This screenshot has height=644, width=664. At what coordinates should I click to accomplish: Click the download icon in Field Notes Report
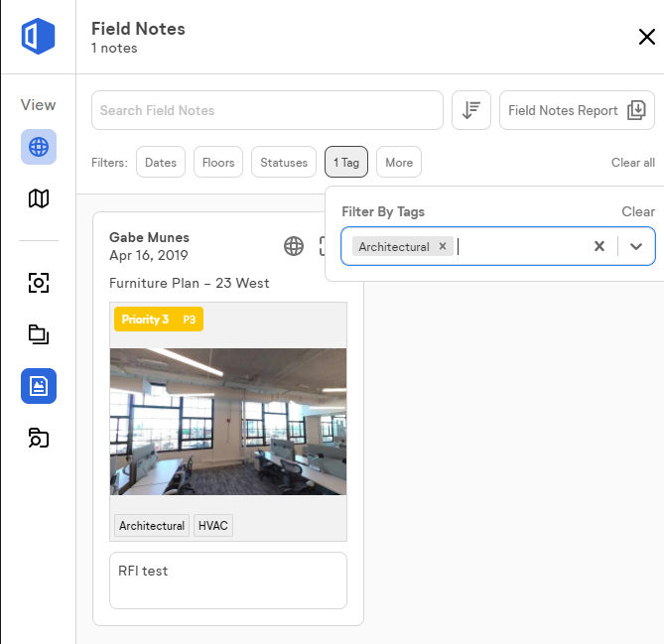(636, 110)
